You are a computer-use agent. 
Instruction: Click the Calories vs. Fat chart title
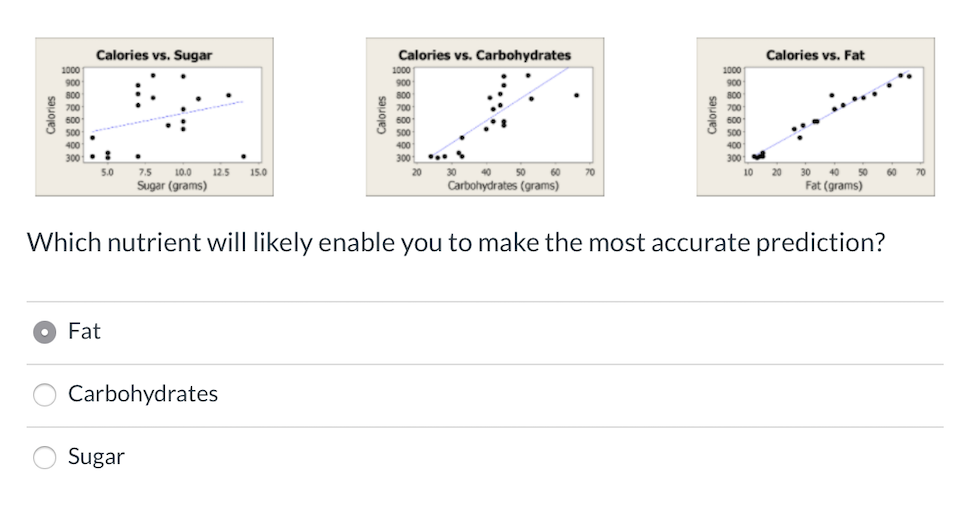[815, 55]
